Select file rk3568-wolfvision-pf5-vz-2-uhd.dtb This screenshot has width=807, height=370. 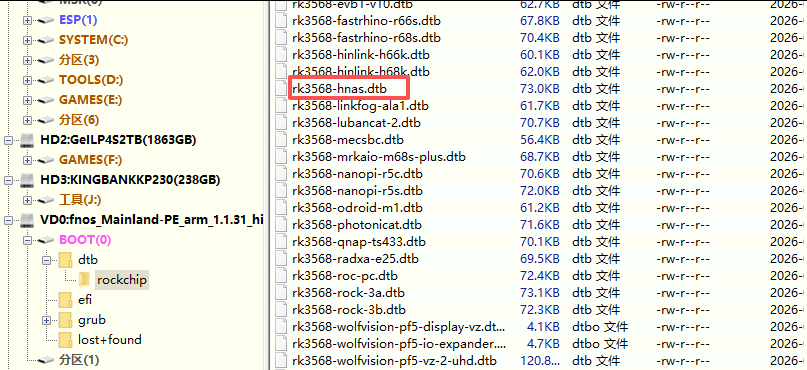tap(394, 360)
